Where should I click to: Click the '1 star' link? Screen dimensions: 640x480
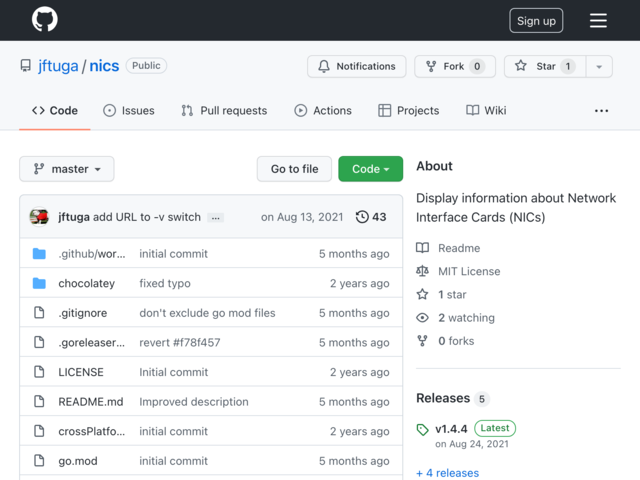point(441,295)
